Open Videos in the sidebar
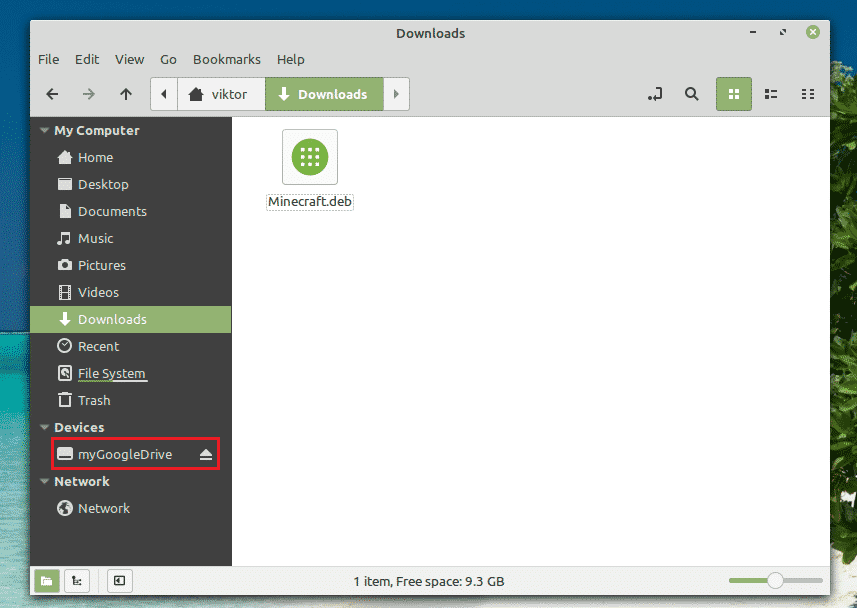The image size is (857, 608). click(131, 293)
